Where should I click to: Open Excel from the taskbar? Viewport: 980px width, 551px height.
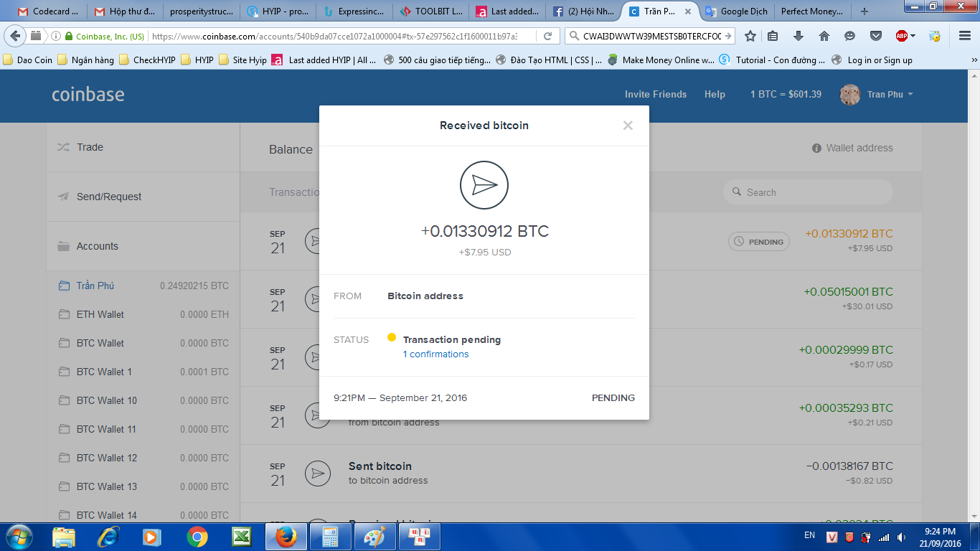241,537
